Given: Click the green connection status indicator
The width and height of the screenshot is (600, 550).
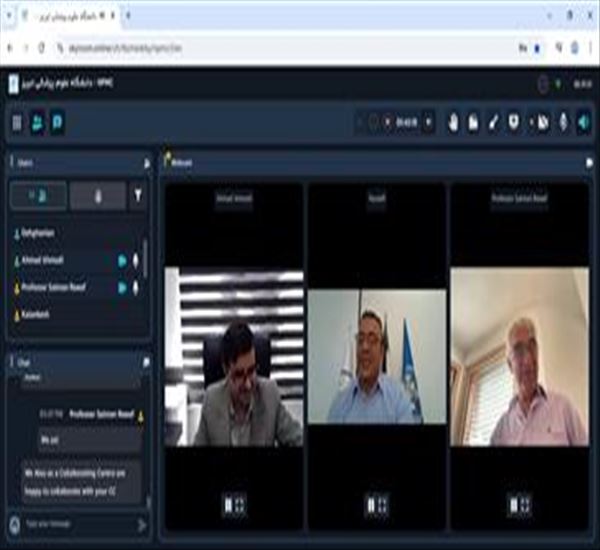Looking at the screenshot, I should coord(558,84).
